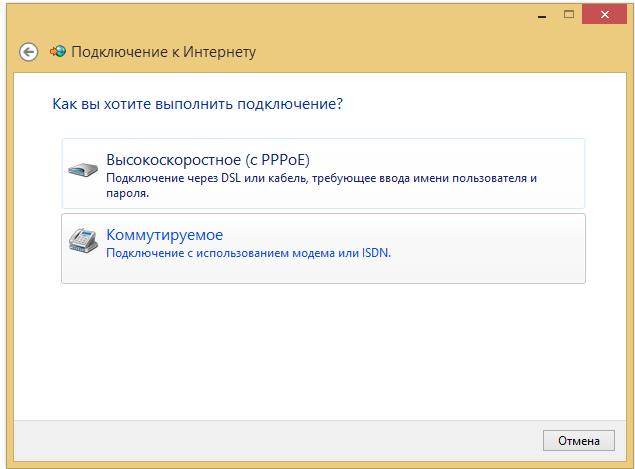The height and width of the screenshot is (469, 635).
Task: Click the globe icon beside the wizard title
Action: click(57, 52)
